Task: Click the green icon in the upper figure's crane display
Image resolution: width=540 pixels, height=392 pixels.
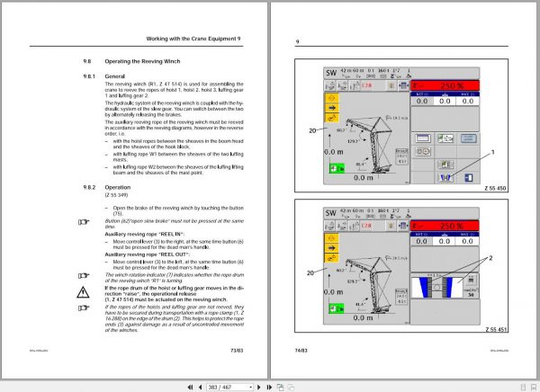Action: pyautogui.click(x=337, y=168)
